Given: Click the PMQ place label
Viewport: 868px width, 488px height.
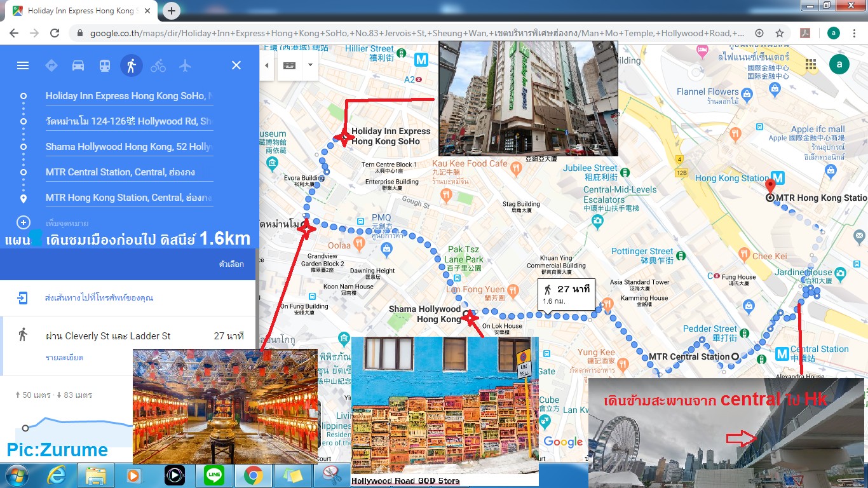Looking at the screenshot, I should point(381,217).
